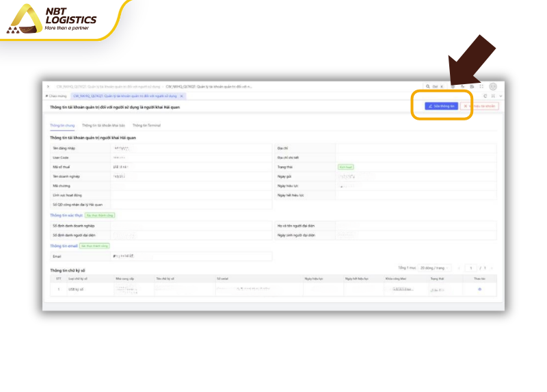Click the page number input field

tap(471, 268)
